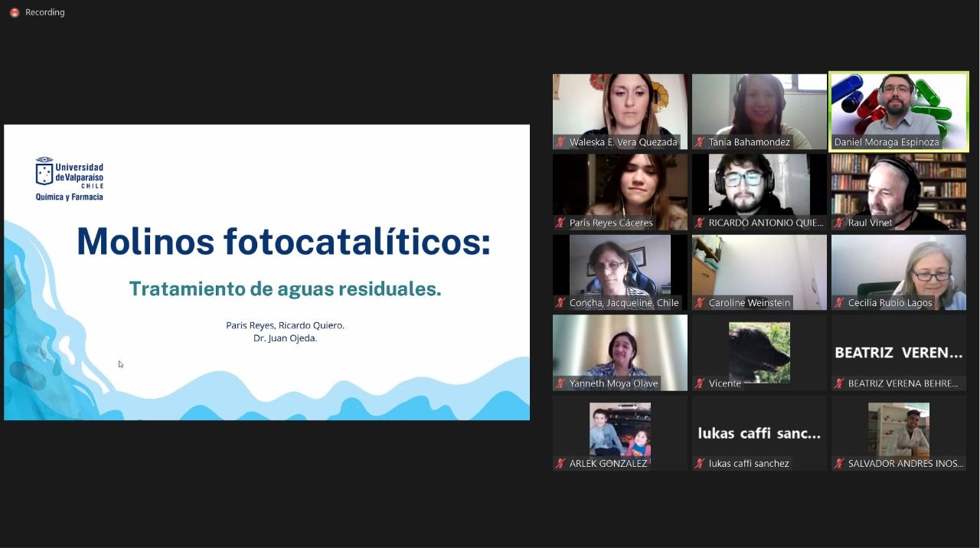Click muted mic icon for ARLEK GONZALEZ
980x551 pixels.
pyautogui.click(x=560, y=463)
